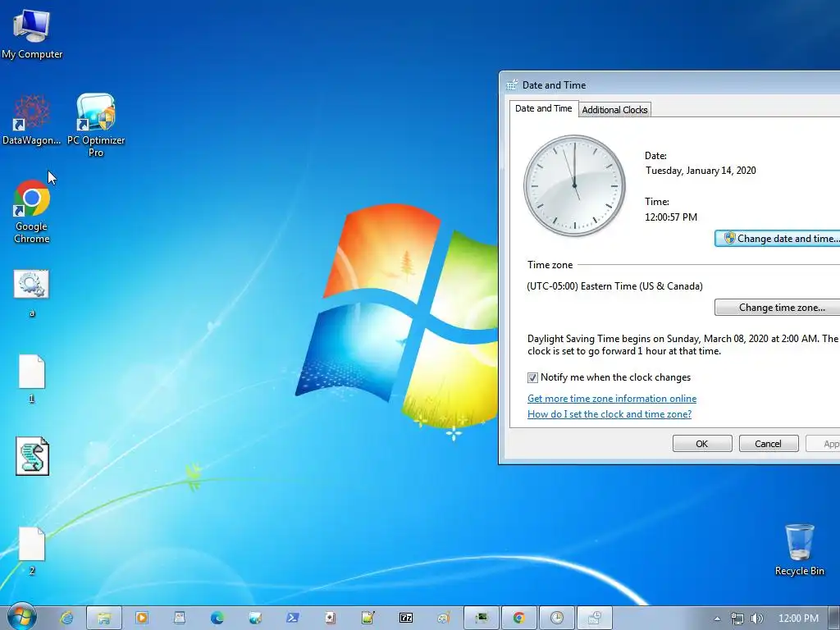Dismiss the dialog with Cancel
The width and height of the screenshot is (840, 630).
(x=768, y=444)
